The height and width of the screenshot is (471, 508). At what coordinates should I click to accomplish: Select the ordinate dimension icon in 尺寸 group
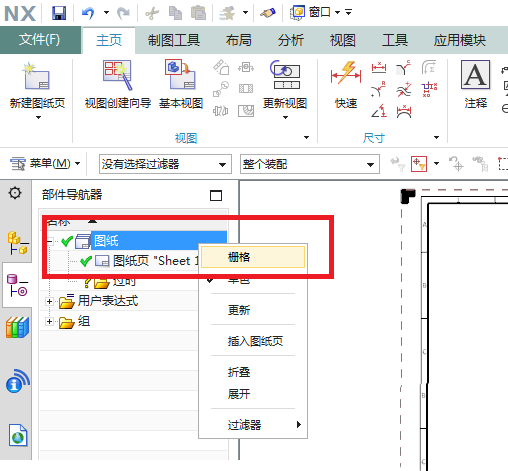(x=429, y=89)
